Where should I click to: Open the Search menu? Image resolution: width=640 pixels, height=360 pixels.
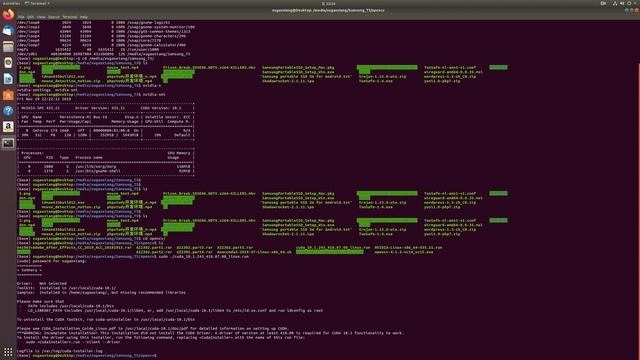coord(54,17)
